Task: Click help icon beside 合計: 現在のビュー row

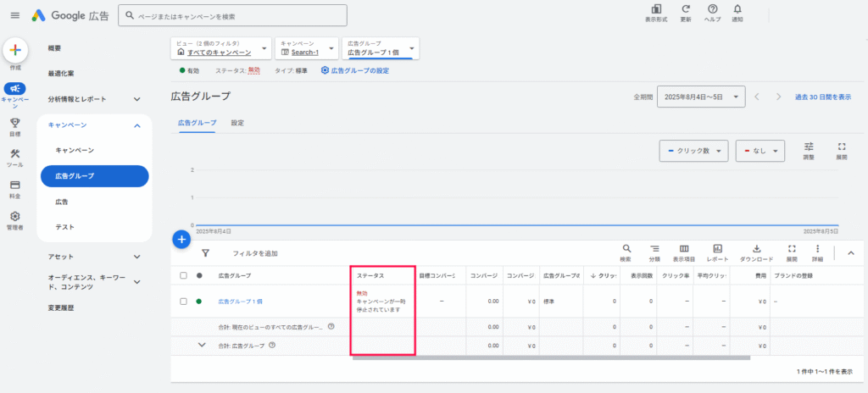Action: tap(331, 327)
